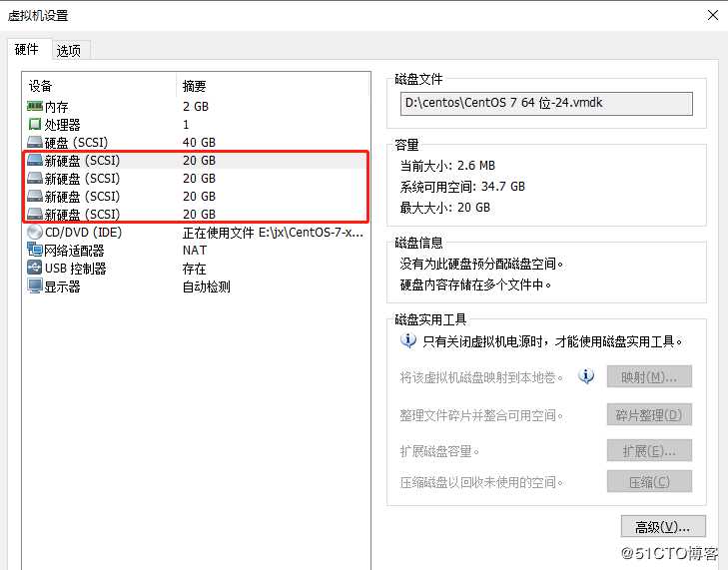The image size is (728, 570).
Task: Click the 系统可用空间: 34.7 GB text
Action: (x=462, y=186)
